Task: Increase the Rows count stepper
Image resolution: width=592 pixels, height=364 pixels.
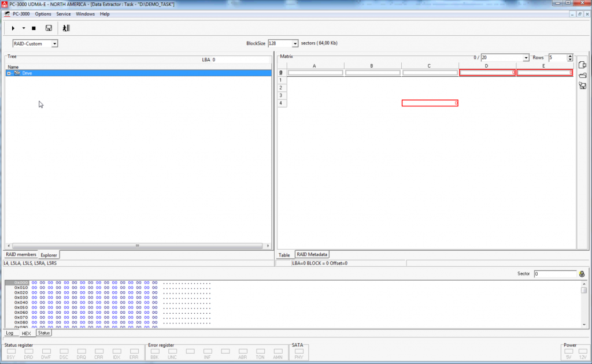Action: pos(570,56)
